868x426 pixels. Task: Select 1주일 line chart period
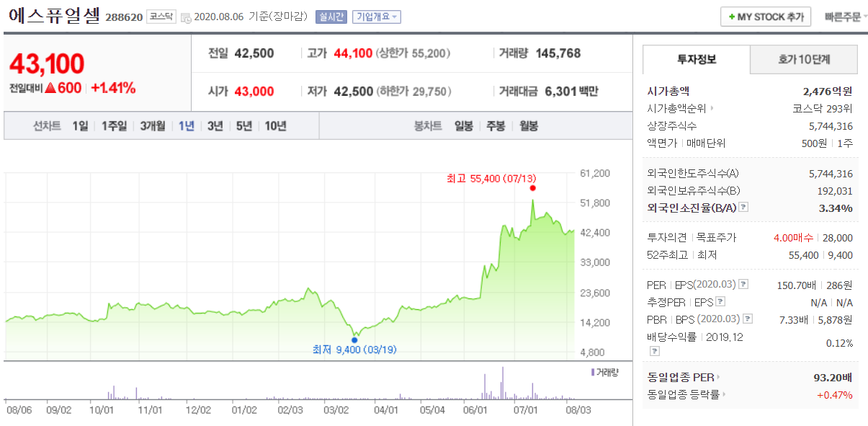coord(114,126)
